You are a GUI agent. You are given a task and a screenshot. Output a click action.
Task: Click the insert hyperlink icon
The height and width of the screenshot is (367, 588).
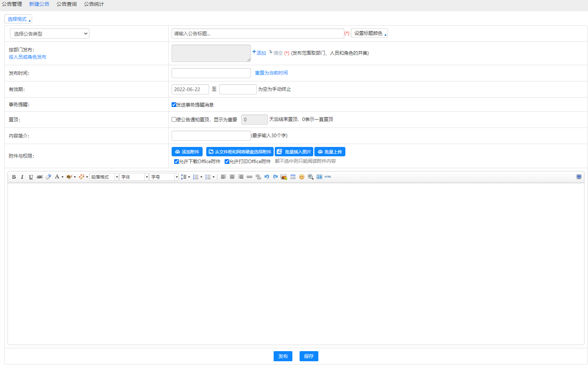249,177
